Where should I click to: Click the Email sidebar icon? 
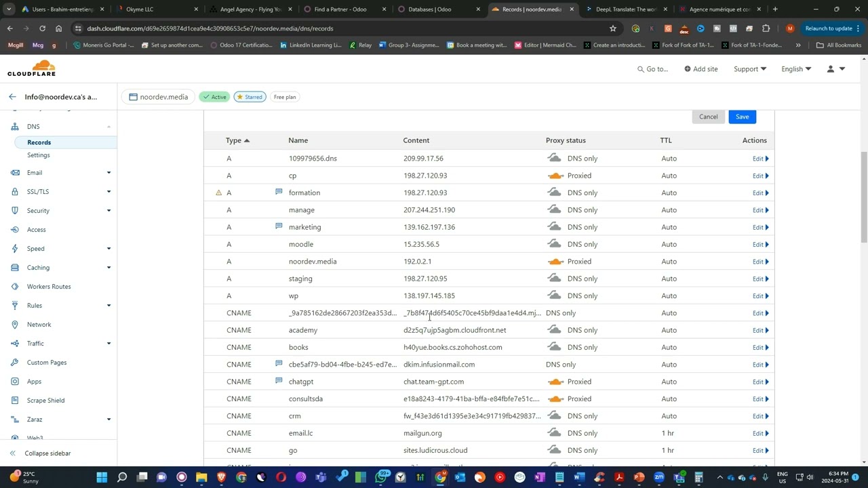(x=15, y=173)
